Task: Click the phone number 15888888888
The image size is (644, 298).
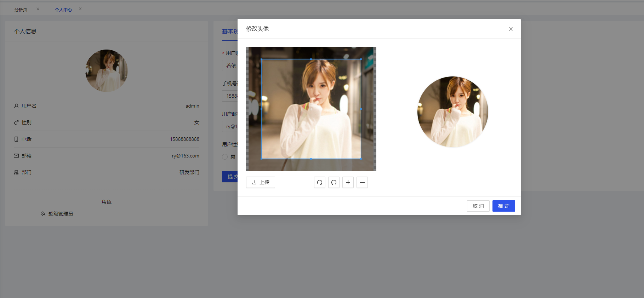Action: [185, 139]
